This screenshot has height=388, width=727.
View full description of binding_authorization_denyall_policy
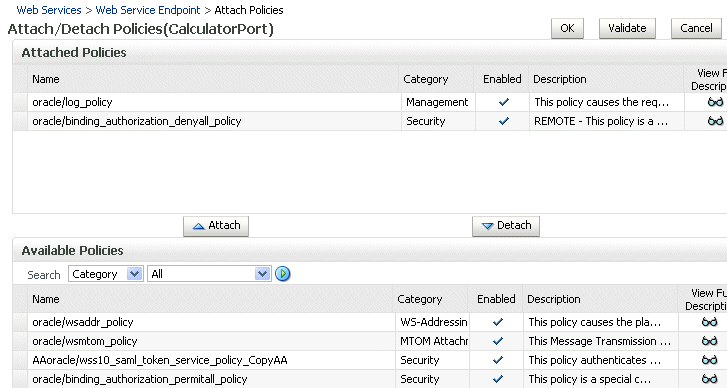(715, 121)
